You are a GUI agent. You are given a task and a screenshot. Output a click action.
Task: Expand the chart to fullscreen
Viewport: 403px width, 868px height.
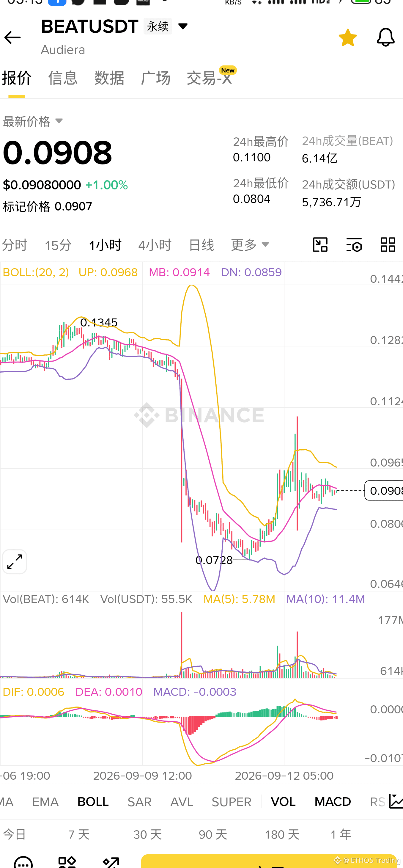point(15,562)
